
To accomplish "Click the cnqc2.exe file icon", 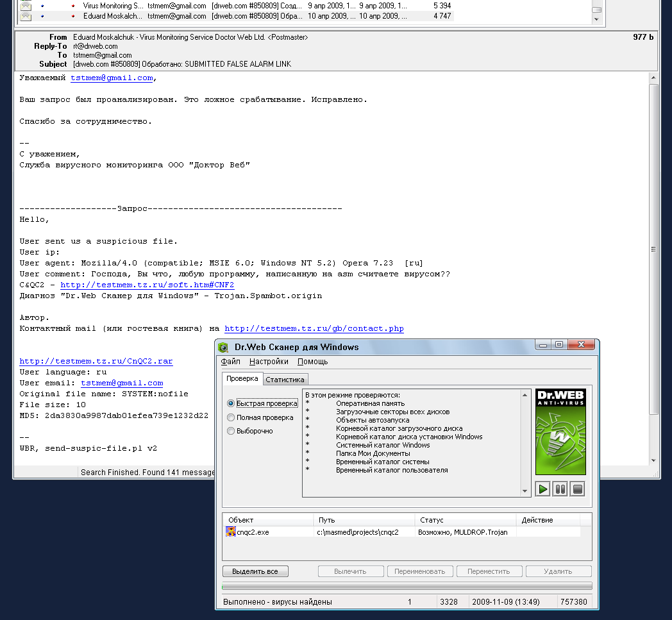I will (231, 532).
